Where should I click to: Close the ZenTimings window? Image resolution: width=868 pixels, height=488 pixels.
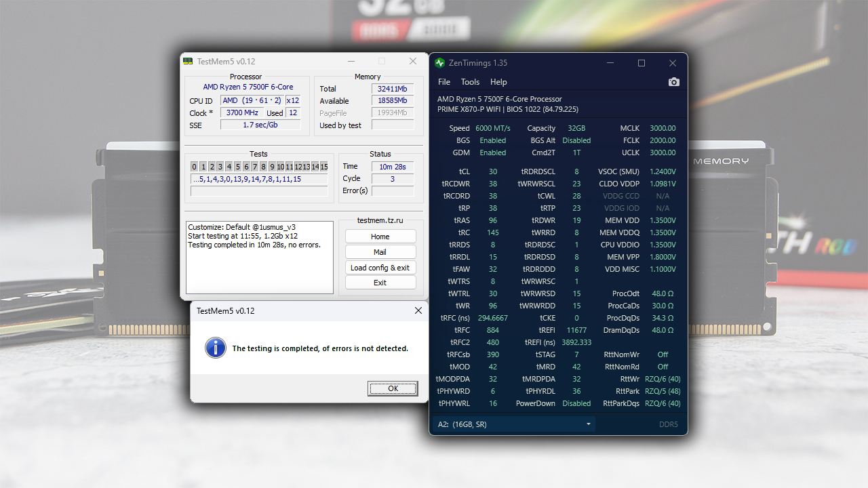point(673,63)
